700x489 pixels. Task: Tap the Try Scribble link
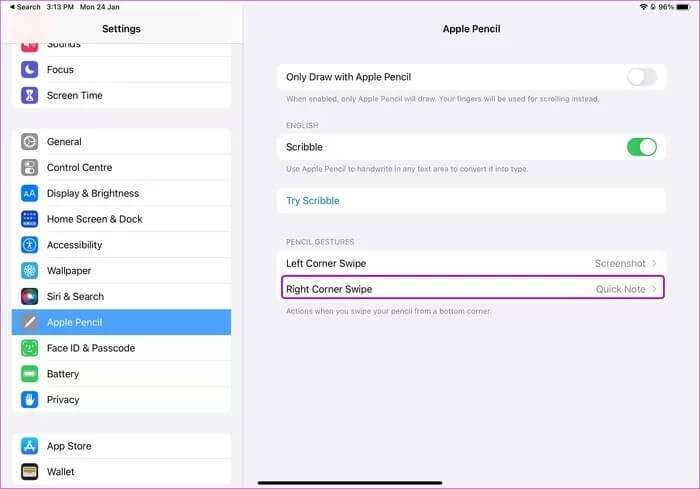tap(313, 201)
